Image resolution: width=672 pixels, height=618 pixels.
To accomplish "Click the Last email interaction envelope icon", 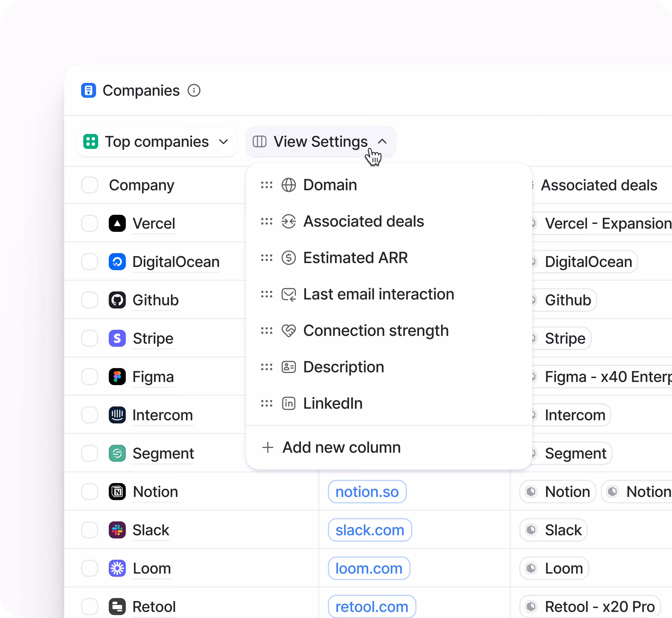I will 288,294.
